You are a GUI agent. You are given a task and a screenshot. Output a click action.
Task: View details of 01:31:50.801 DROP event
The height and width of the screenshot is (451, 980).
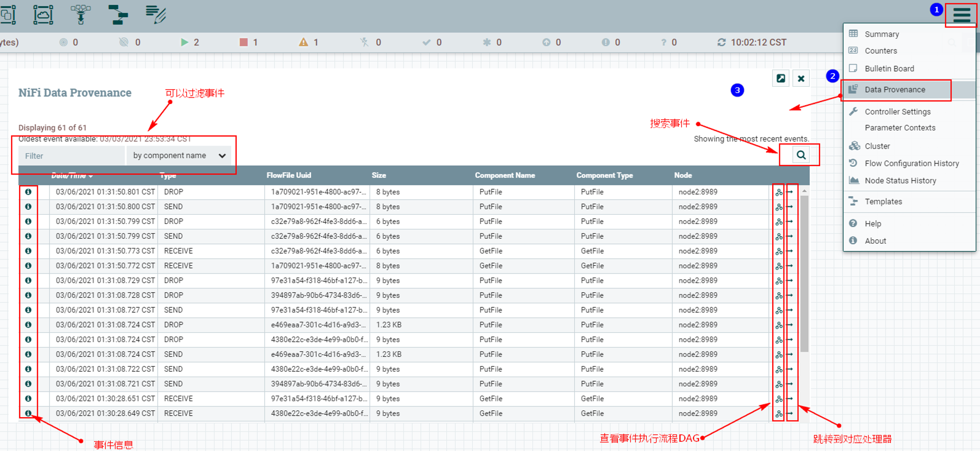coord(28,192)
